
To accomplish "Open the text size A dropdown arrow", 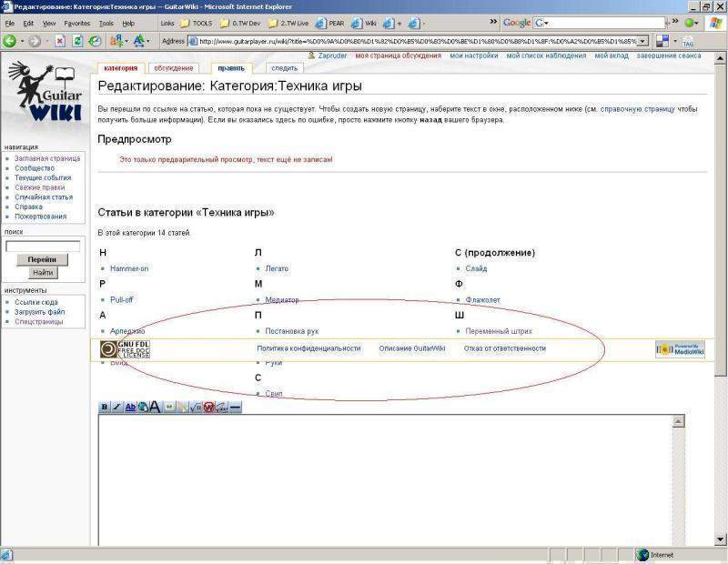I will (147, 41).
